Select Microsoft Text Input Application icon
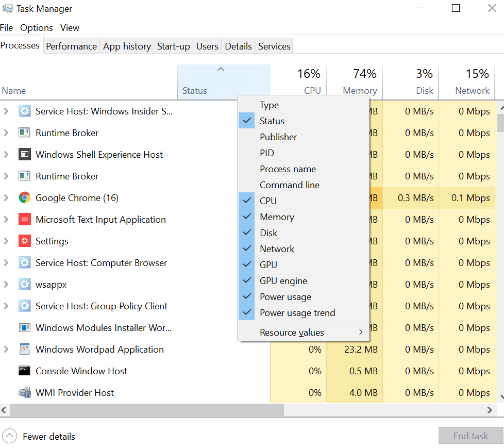Viewport: 504px width, 448px height. [24, 219]
